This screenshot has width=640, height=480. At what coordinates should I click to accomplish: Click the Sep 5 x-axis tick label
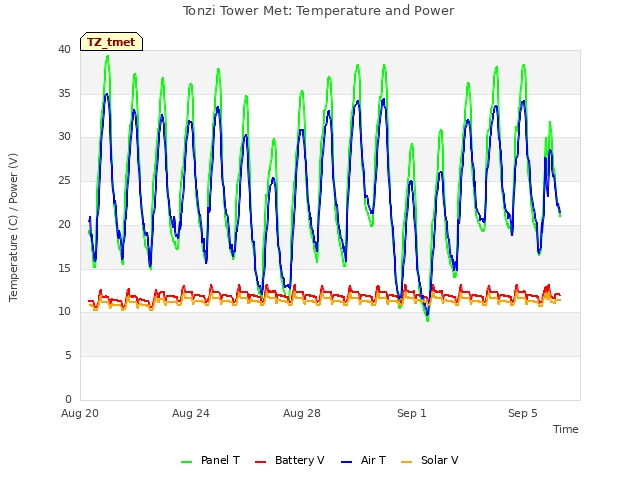(523, 413)
